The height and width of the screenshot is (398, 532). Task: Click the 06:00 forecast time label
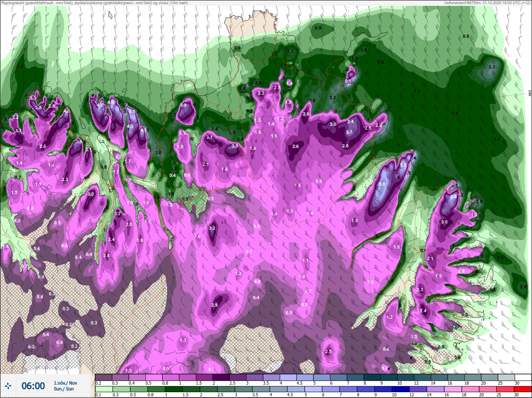[33, 386]
